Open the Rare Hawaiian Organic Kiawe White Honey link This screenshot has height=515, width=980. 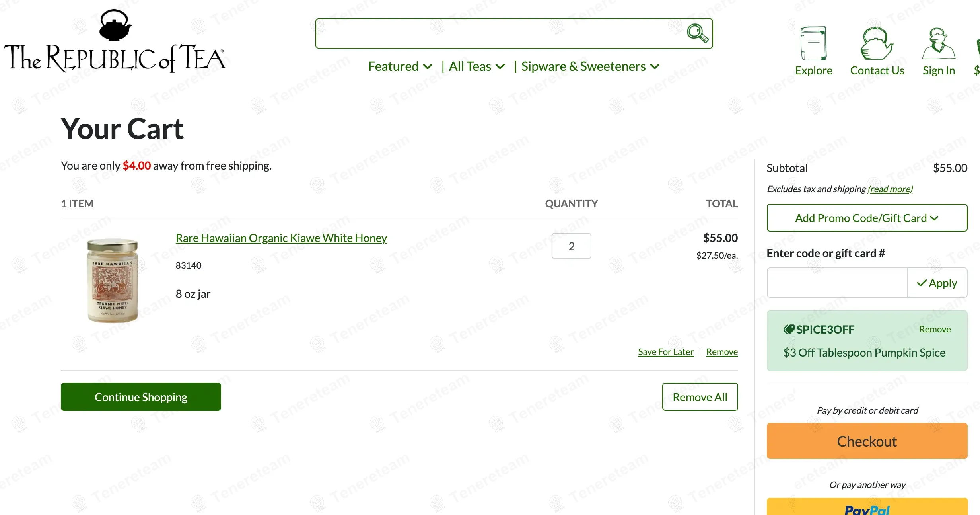pyautogui.click(x=281, y=238)
